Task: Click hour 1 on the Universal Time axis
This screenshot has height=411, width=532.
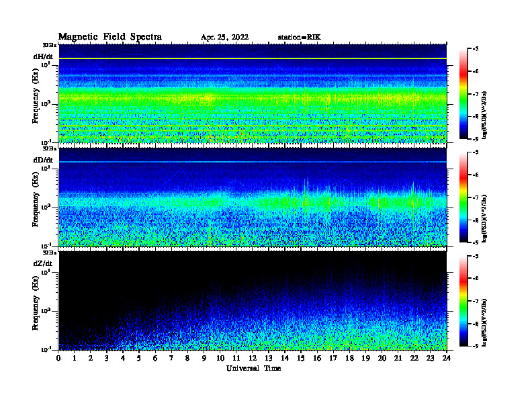Action: [x=75, y=358]
